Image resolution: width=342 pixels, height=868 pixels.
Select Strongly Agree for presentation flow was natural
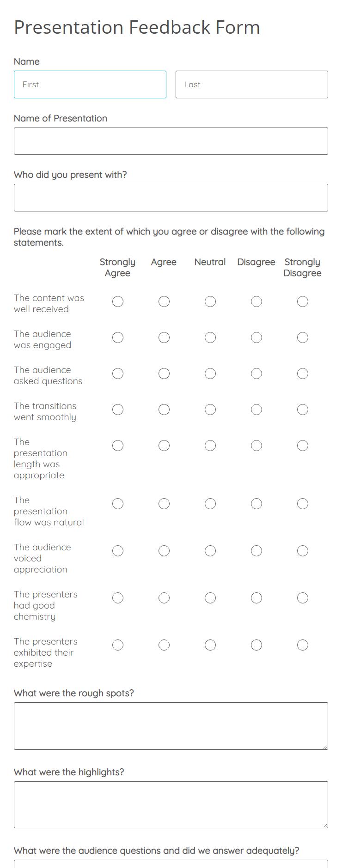[x=118, y=504]
